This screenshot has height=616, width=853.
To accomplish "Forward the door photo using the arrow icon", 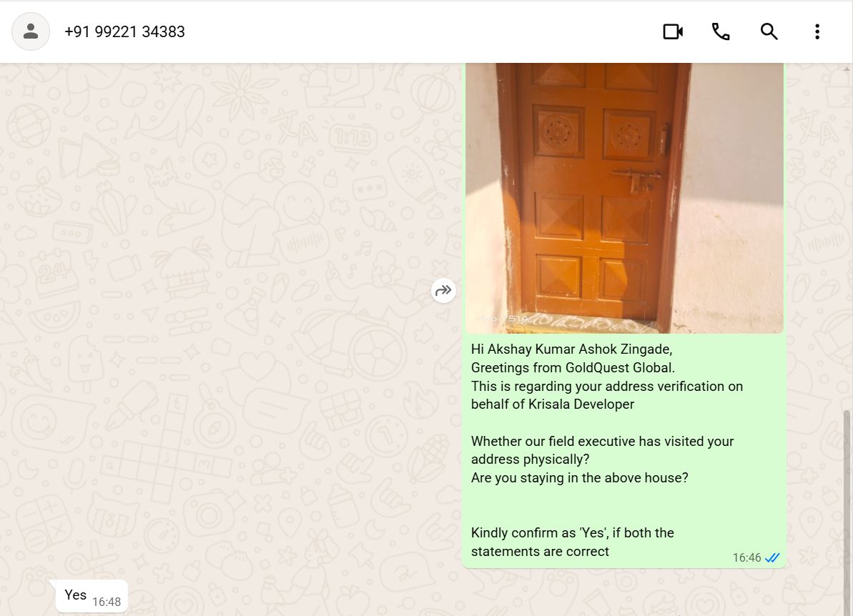I will click(443, 290).
